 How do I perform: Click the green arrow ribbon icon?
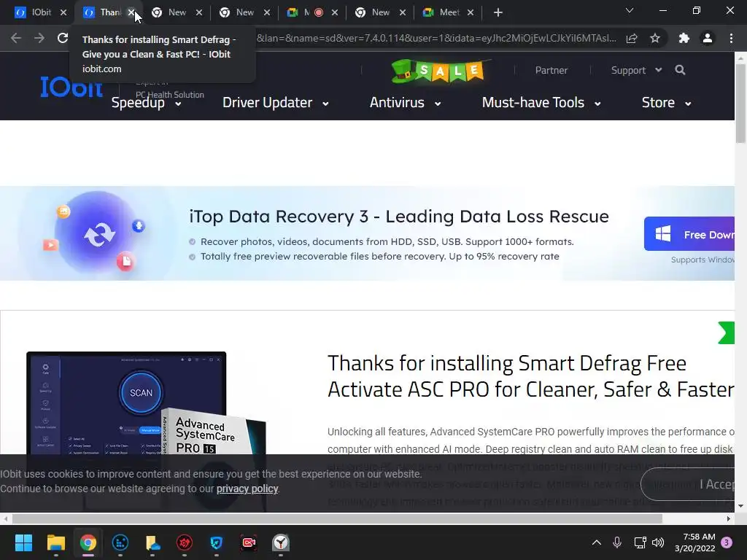click(x=726, y=332)
